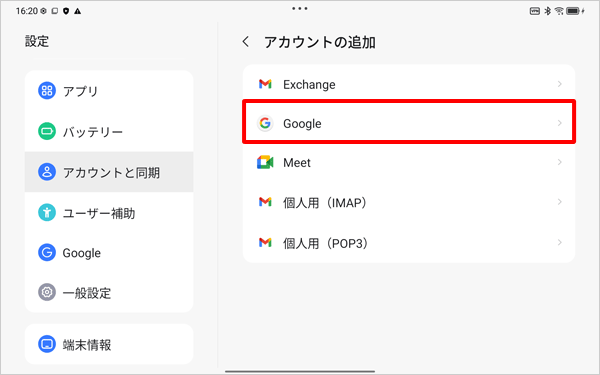
Task: Expand the Exchange row chevron
Action: [x=559, y=84]
